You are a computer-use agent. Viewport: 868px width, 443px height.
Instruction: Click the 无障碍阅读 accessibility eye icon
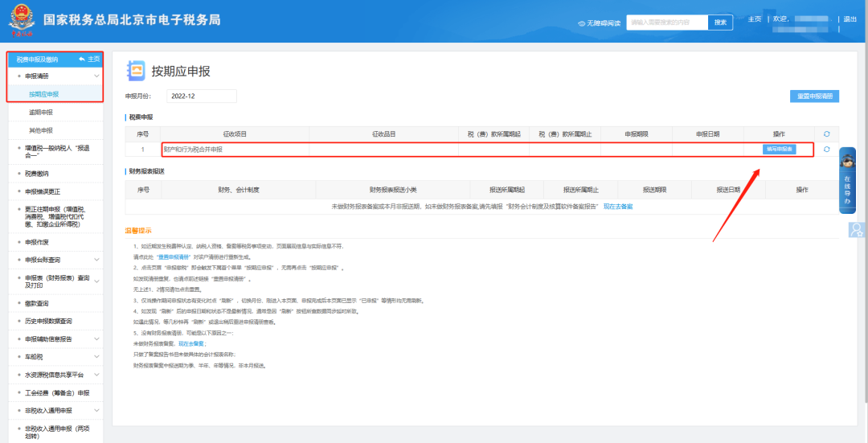click(582, 23)
